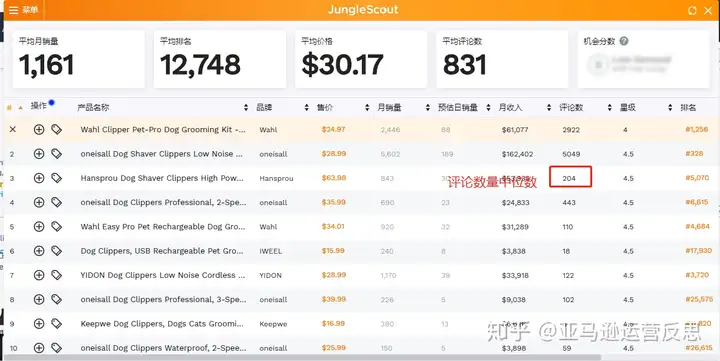Click the review count 5049 cell
This screenshot has width=720, height=361.
pyautogui.click(x=571, y=154)
